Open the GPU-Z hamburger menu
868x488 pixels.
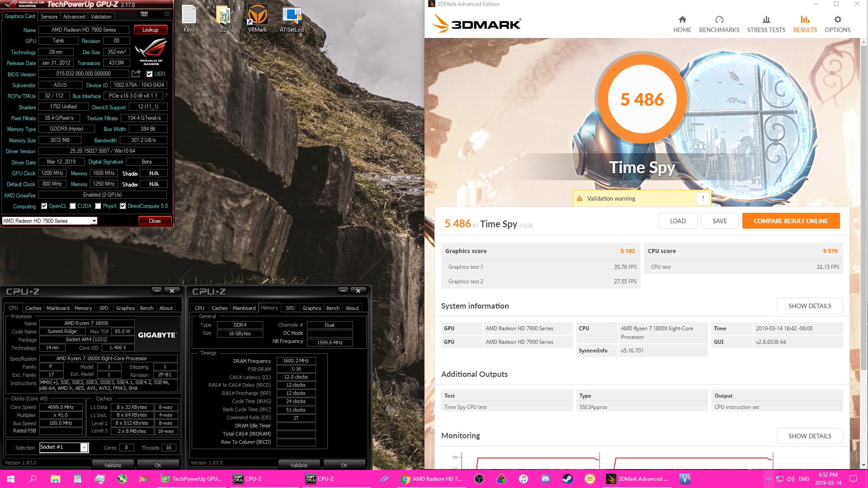coord(167,14)
